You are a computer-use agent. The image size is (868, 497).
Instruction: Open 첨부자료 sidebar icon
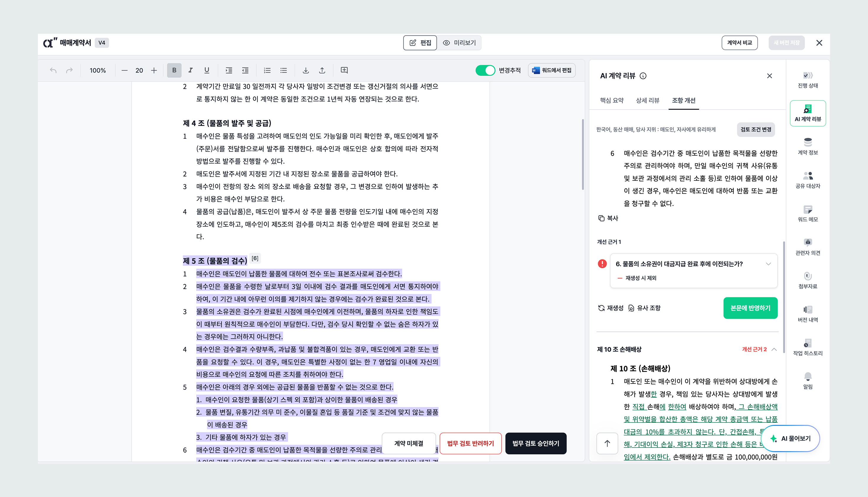808,280
